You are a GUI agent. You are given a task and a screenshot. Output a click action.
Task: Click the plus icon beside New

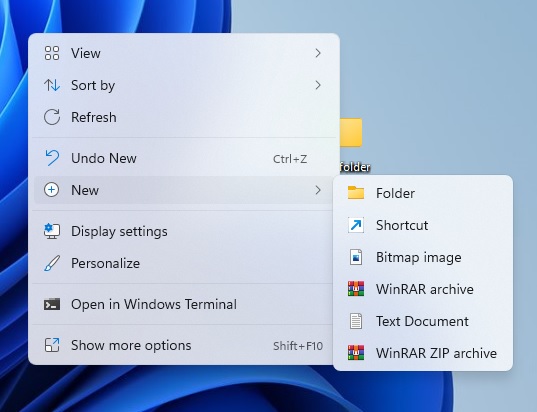click(x=52, y=190)
